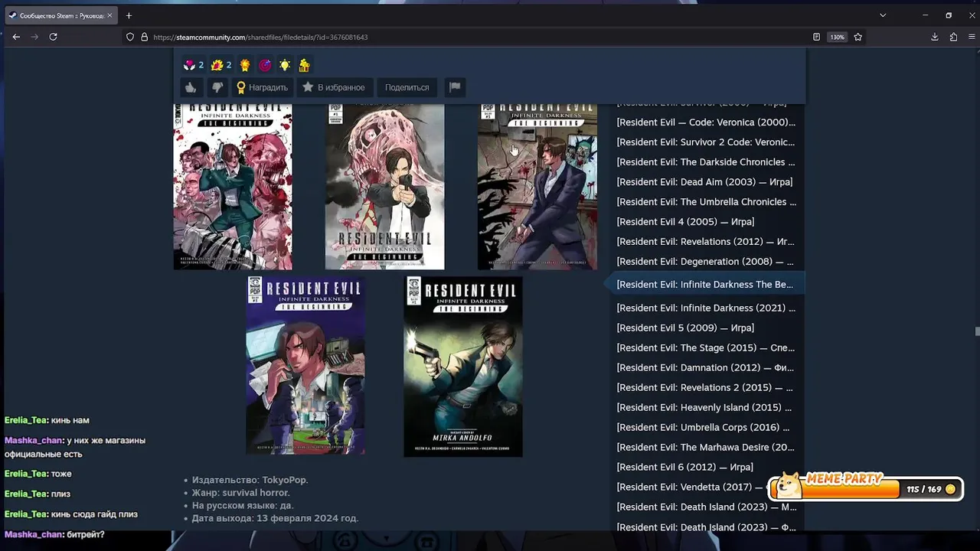Click the page vertical scrollbar thumb
Screen dimensions: 980x551
[x=976, y=331]
